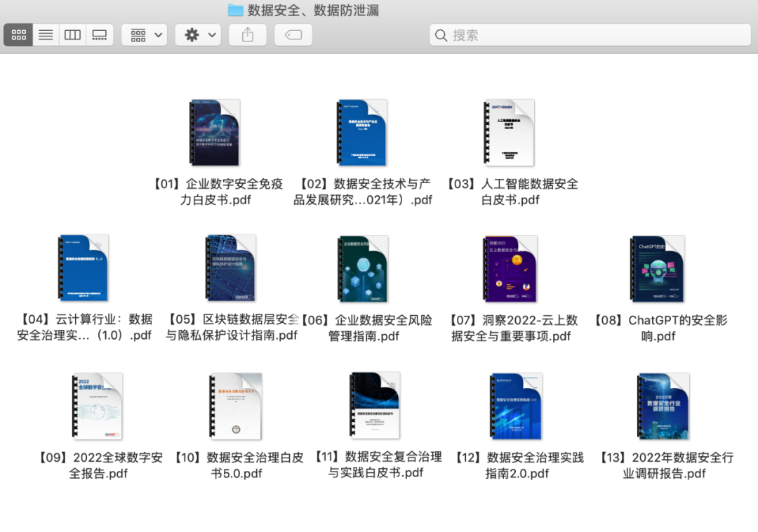Viewport: 758px width, 532px height.
Task: Click the 搜索 search field
Action: coord(590,35)
